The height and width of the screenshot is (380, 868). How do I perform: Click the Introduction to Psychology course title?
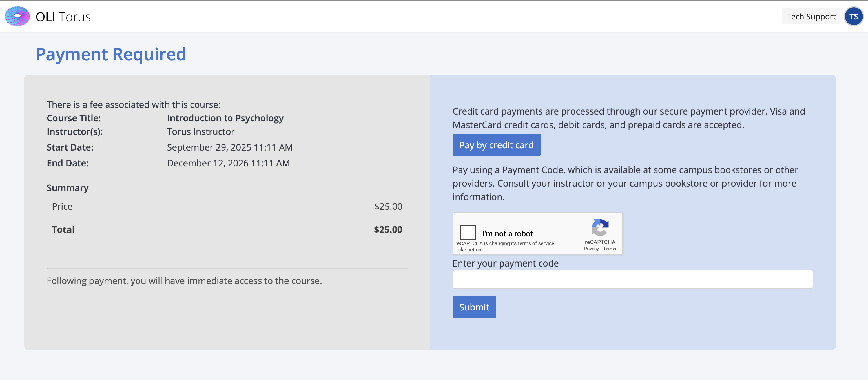coord(225,118)
